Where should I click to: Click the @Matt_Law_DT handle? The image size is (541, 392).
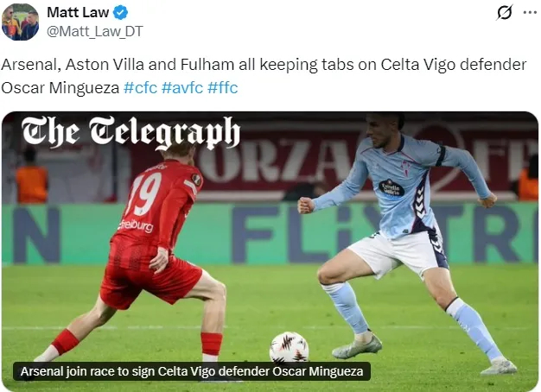94,32
